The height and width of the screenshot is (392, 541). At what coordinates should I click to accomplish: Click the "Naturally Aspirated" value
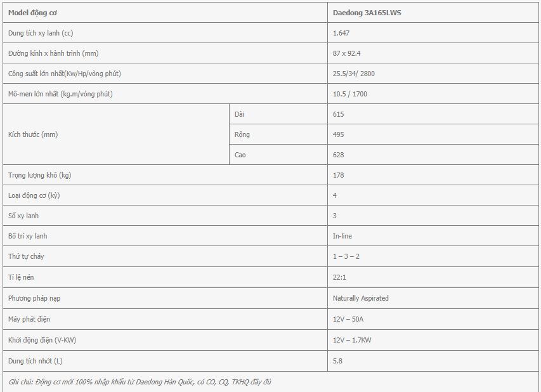click(x=360, y=297)
